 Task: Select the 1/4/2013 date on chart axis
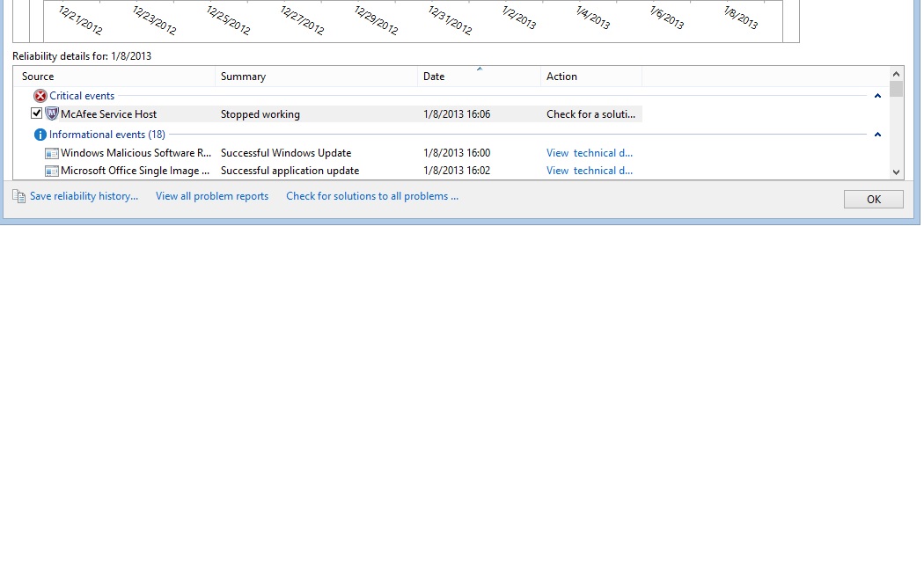pyautogui.click(x=593, y=18)
